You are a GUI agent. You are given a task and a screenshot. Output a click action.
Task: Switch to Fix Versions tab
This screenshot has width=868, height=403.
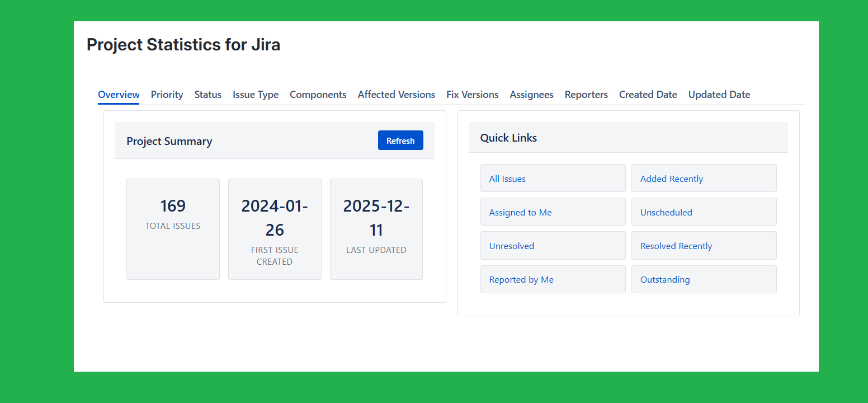click(473, 95)
